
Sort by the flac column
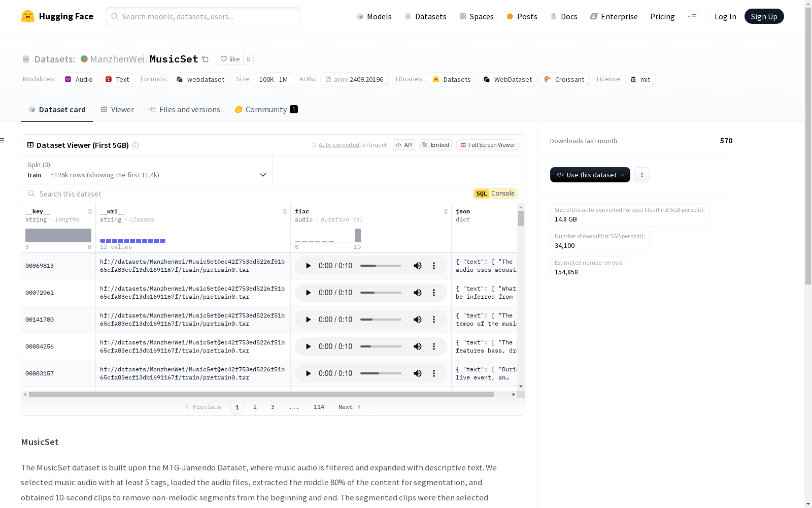[446, 211]
